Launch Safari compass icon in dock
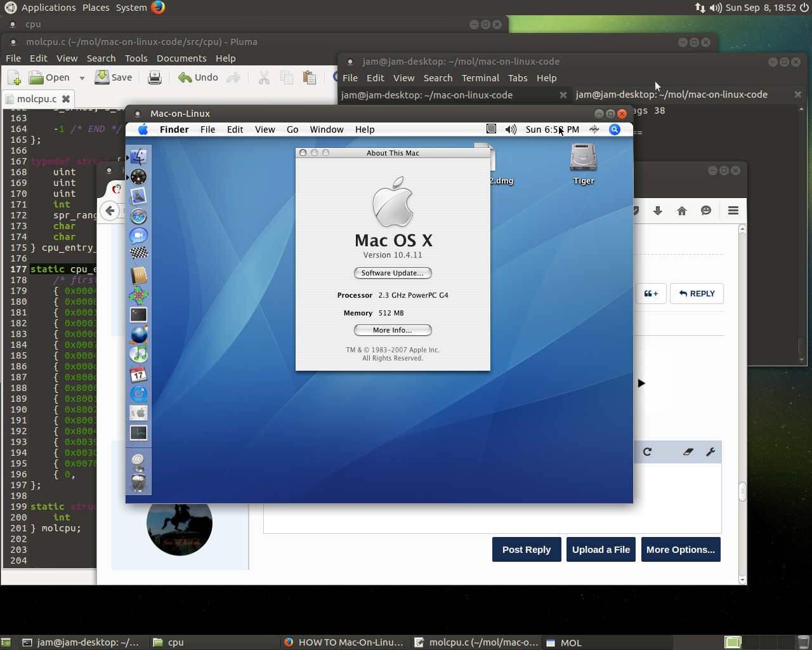The image size is (812, 650). coord(139,216)
